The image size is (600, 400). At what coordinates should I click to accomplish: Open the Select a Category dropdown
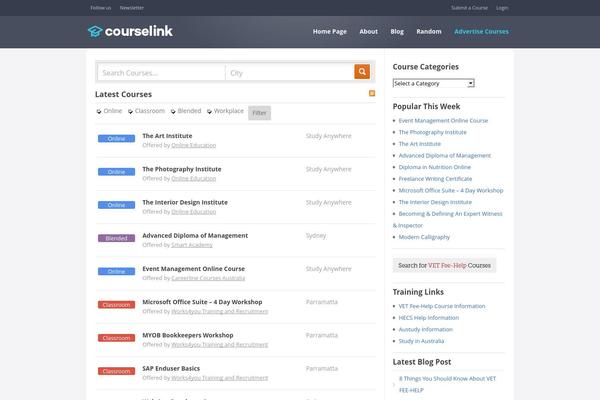(434, 83)
